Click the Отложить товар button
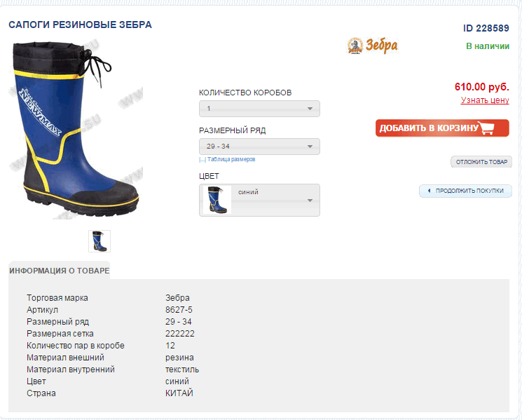 tap(481, 162)
